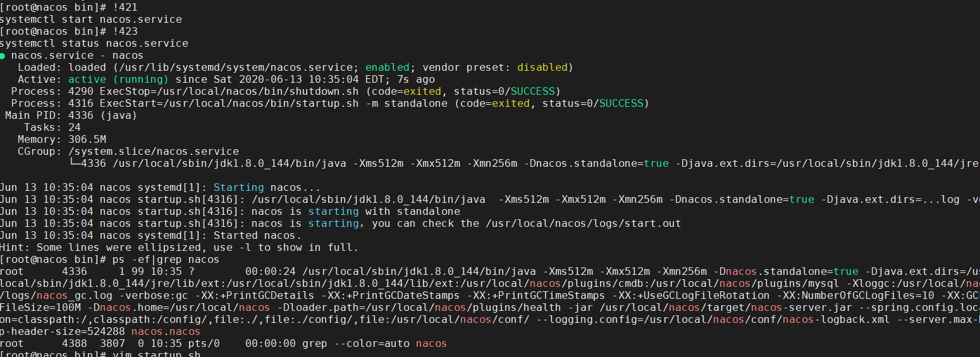Click the yellow 'disabled' vendor preset text

pos(542,68)
